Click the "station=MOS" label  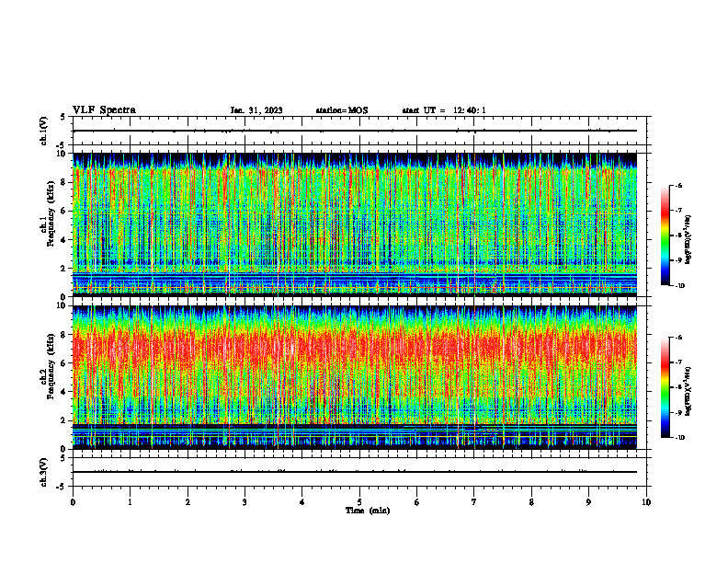342,110
